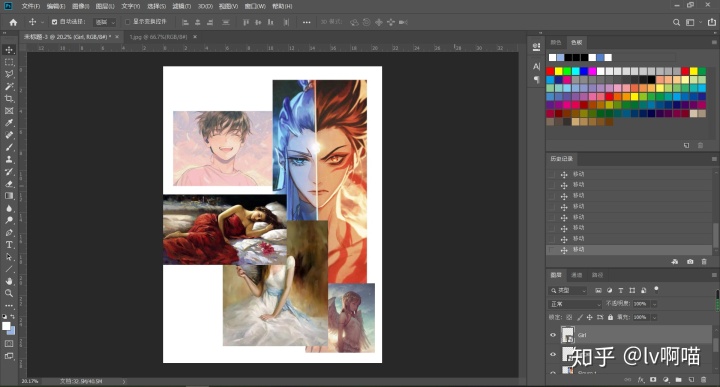Select the Dodge tool
The image size is (720, 387).
click(x=9, y=220)
